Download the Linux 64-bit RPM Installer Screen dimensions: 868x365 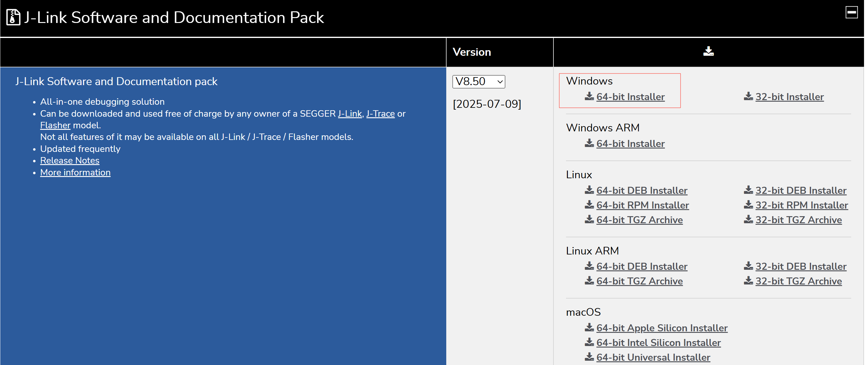(642, 205)
